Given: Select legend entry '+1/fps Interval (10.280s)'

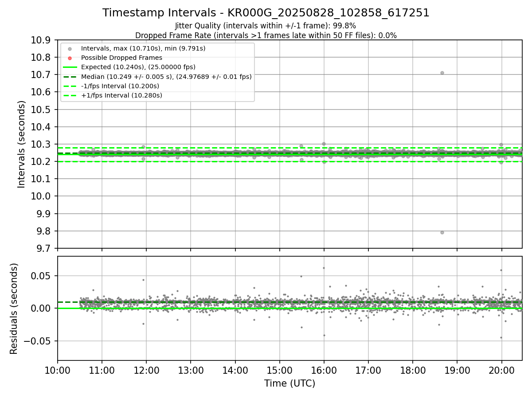Looking at the screenshot, I should [x=121, y=95].
